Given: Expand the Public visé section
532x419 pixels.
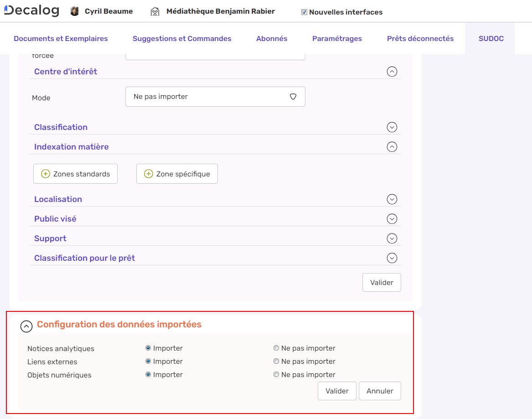Looking at the screenshot, I should click(x=392, y=219).
